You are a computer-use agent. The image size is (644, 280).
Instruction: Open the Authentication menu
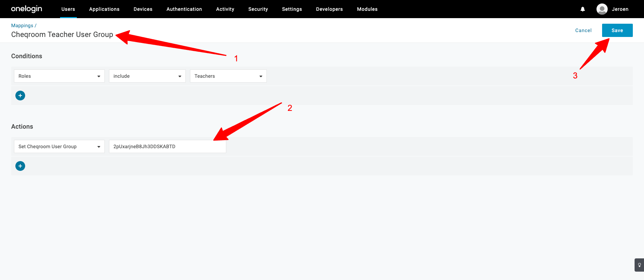point(184,9)
